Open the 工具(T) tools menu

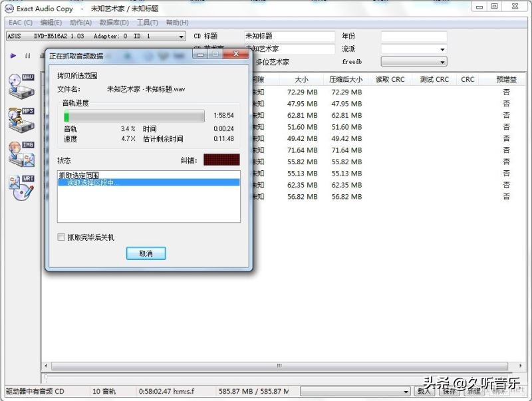pos(147,23)
